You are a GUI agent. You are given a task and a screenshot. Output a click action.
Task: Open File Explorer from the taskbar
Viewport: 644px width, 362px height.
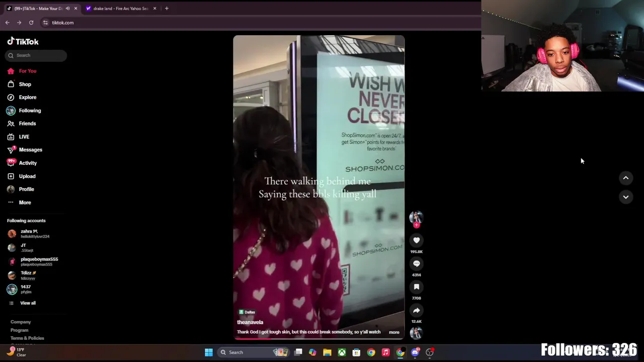click(327, 352)
